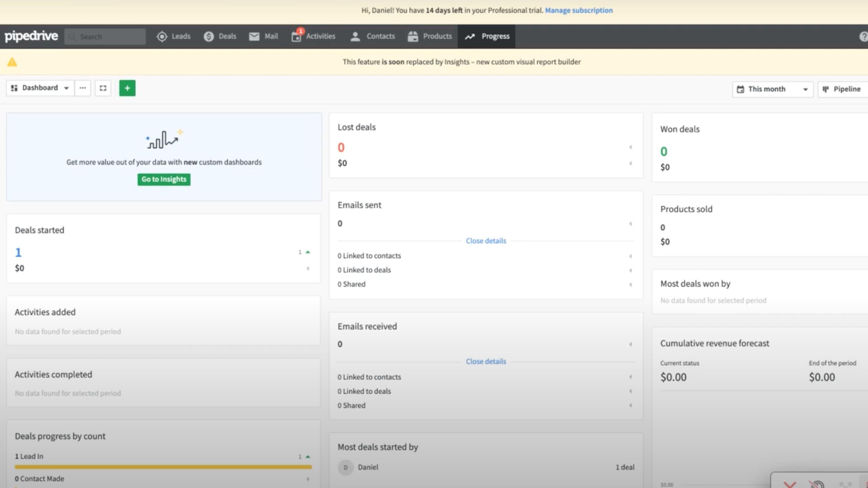Viewport: 868px width, 488px height.
Task: Click the Progress trend-line icon
Action: pos(470,37)
